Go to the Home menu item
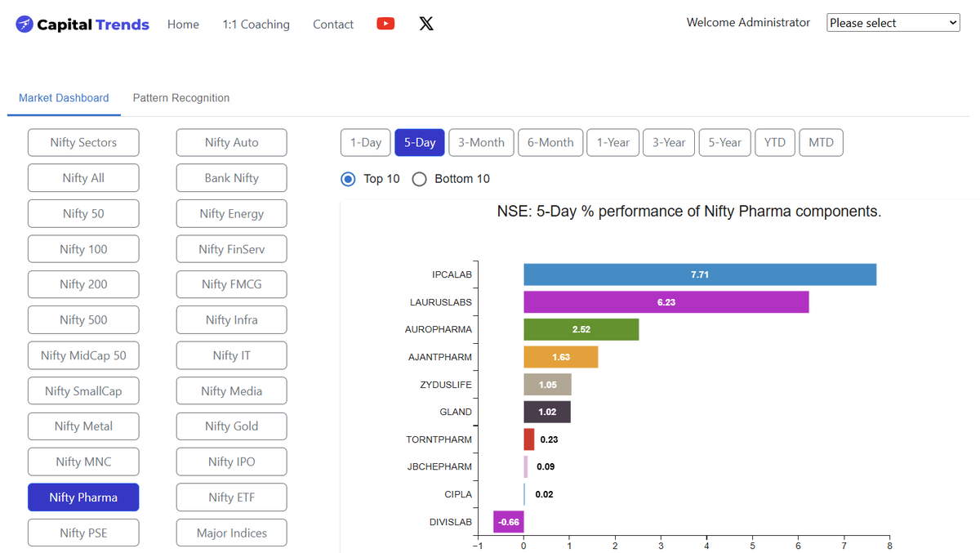This screenshot has width=980, height=553. tap(183, 25)
